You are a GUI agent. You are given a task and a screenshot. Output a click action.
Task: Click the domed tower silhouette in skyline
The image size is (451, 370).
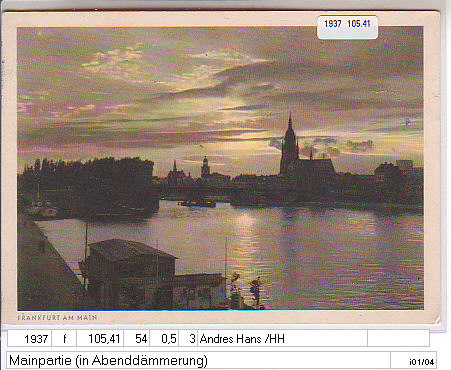pyautogui.click(x=205, y=167)
